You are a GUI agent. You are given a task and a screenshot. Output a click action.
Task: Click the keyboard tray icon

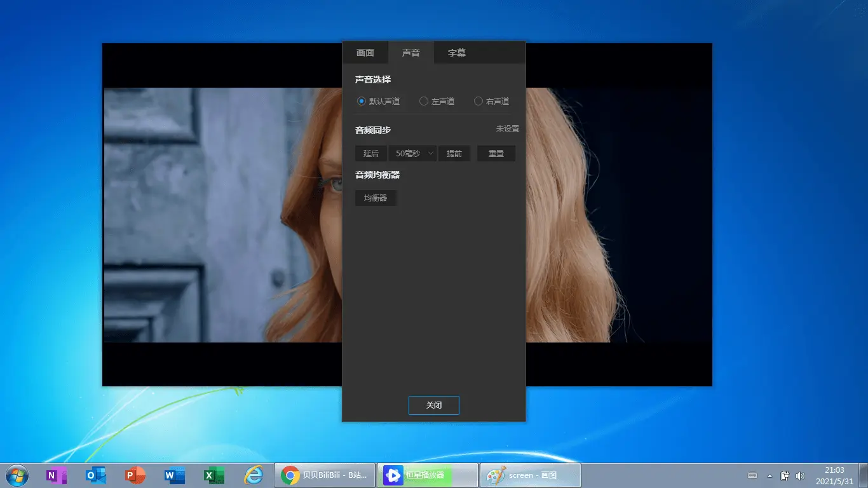752,475
